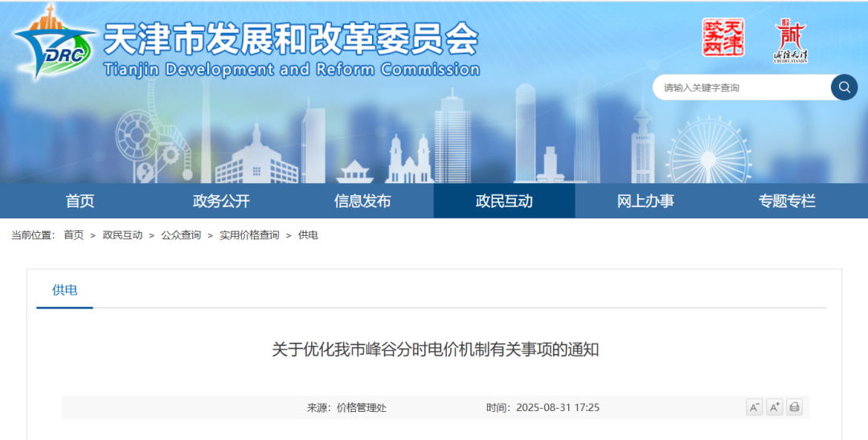
Task: Open the 网上办事 navigation menu item
Action: 645,201
